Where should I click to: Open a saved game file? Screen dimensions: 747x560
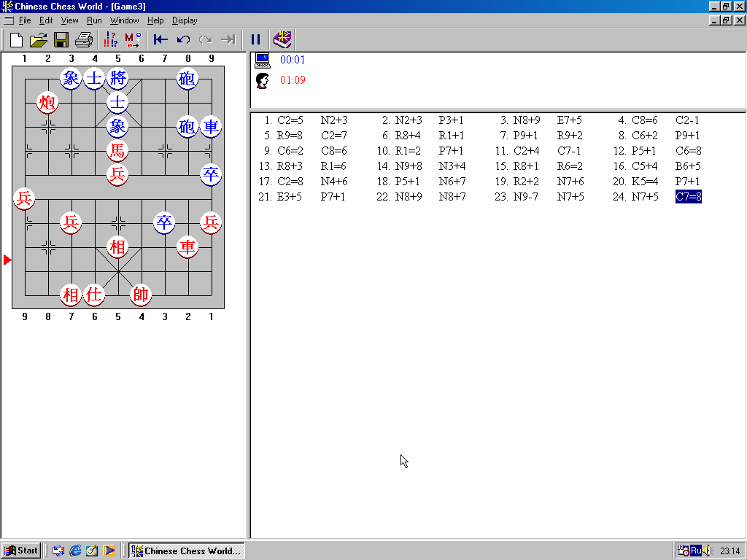[x=38, y=39]
